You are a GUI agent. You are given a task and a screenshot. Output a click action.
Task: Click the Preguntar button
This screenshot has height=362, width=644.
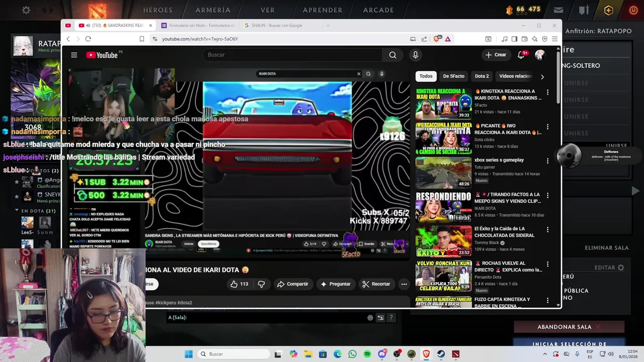click(335, 284)
